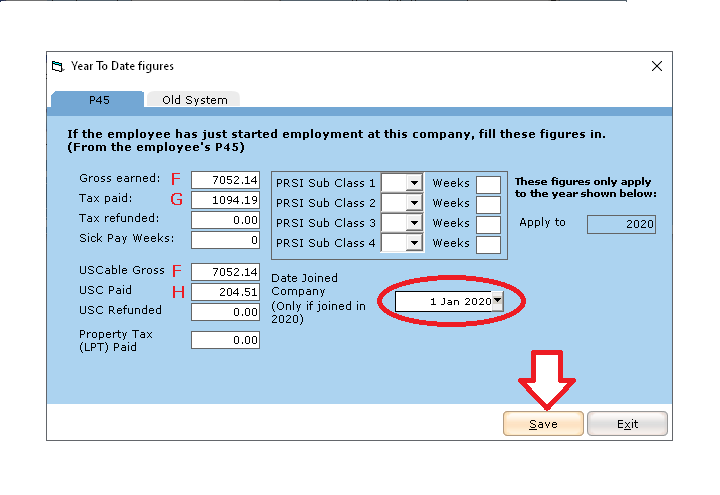720x495 pixels.
Task: Expand the PRSI Sub Class 4 dropdown
Action: click(414, 243)
